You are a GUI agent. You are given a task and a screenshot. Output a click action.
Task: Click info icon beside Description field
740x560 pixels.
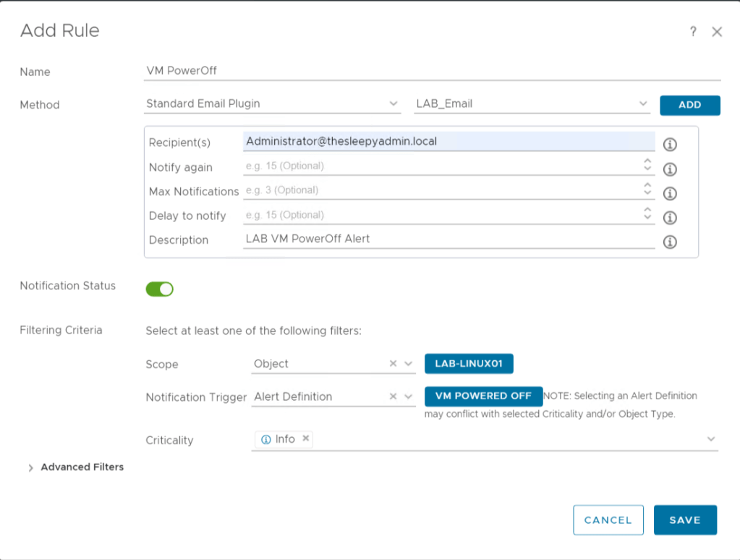coord(670,242)
